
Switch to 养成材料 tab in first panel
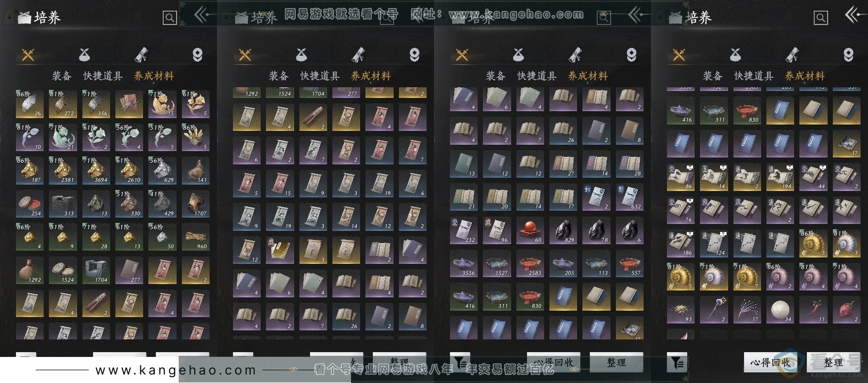pos(154,76)
